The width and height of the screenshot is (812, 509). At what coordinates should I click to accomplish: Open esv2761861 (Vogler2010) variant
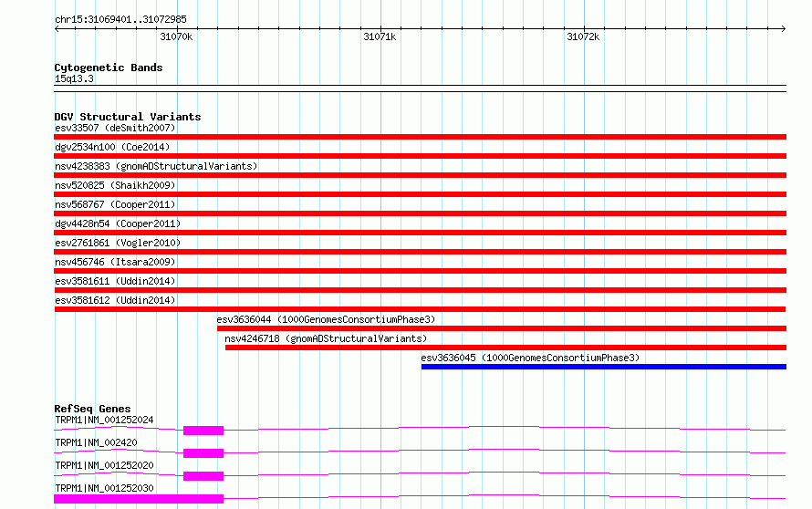(x=118, y=243)
